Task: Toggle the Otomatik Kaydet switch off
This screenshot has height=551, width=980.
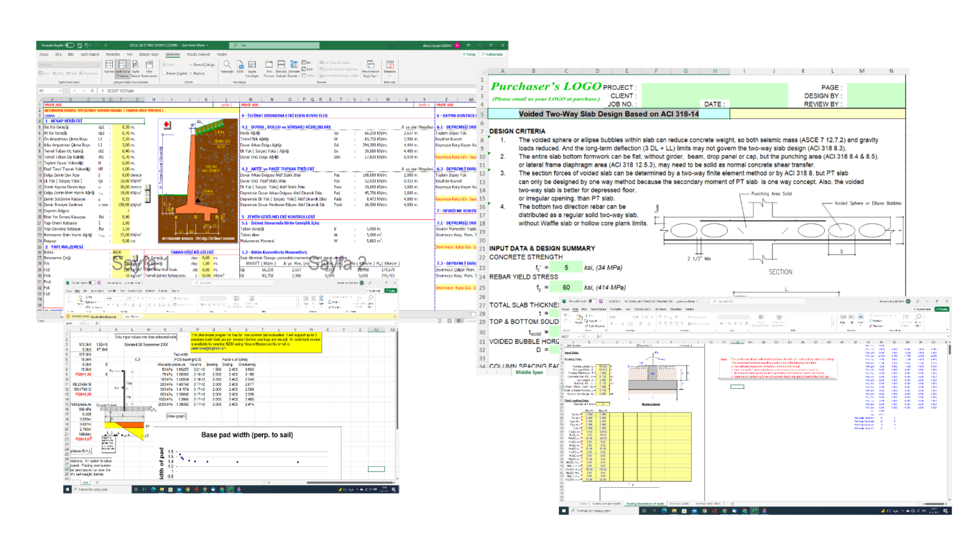Action: coord(69,45)
